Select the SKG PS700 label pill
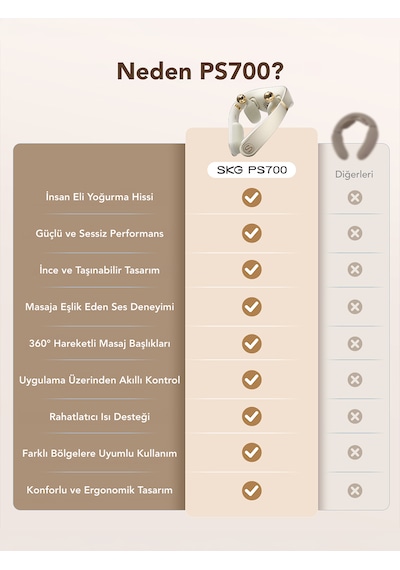 pos(252,170)
